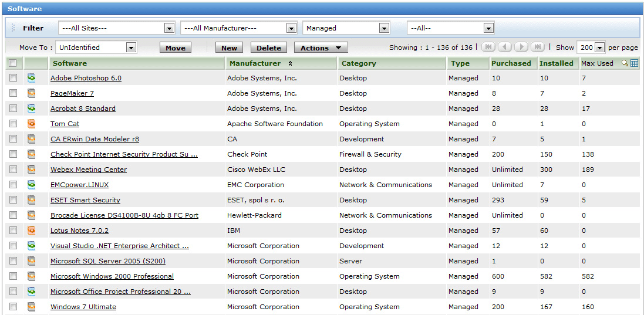The width and height of the screenshot is (644, 315).
Task: Click the icon beside Windows 7 Ultimate
Action: [31, 306]
